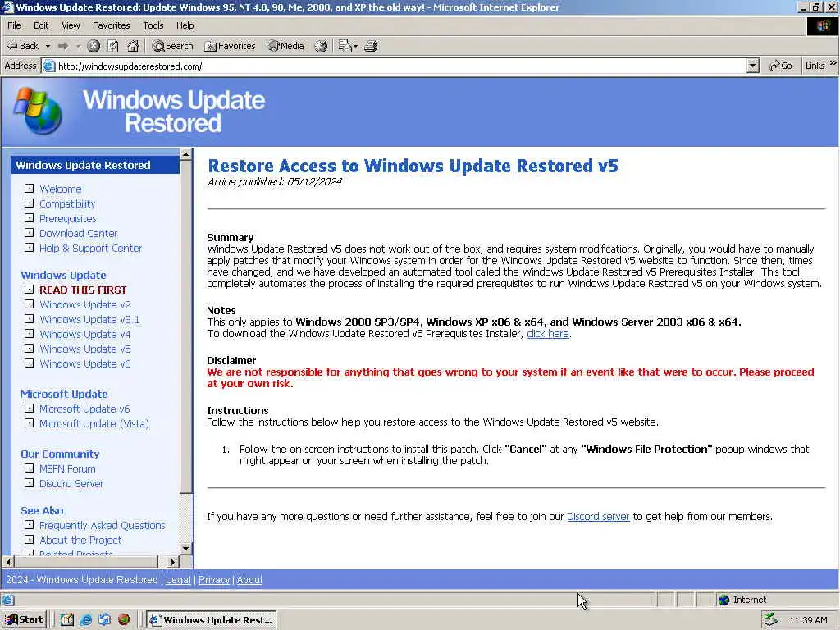Expand the address bar dropdown arrow
The width and height of the screenshot is (840, 630).
click(x=753, y=66)
